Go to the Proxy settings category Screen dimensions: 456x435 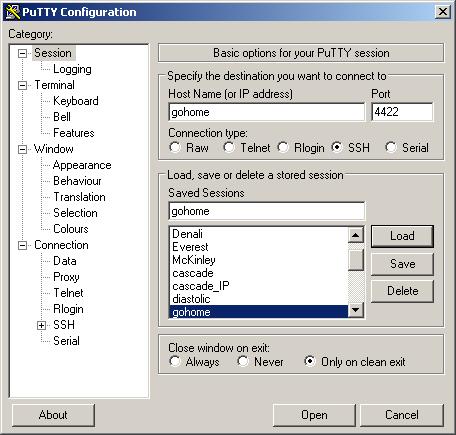[66, 277]
